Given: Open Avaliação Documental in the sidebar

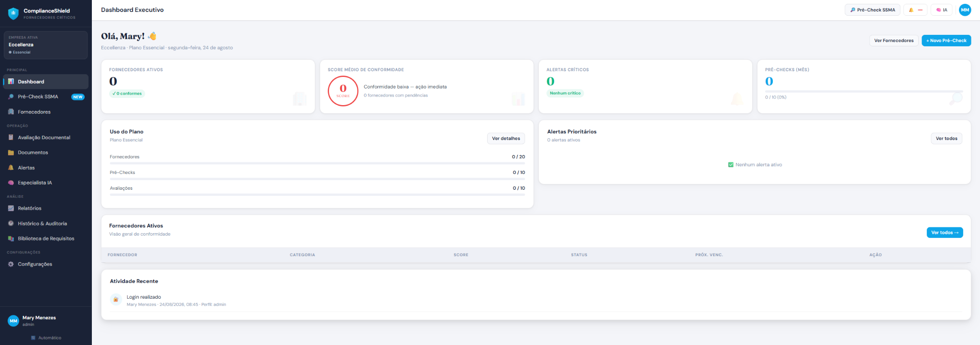Looking at the screenshot, I should tap(46, 138).
